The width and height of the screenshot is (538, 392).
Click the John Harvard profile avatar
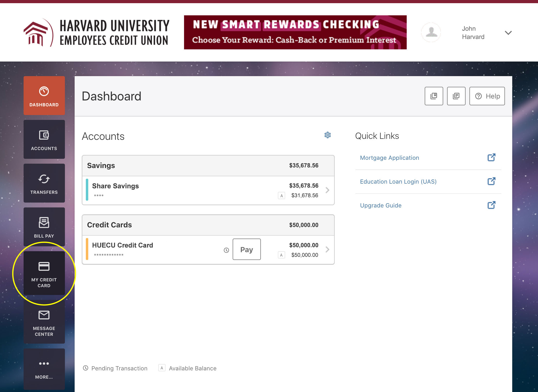coord(431,32)
